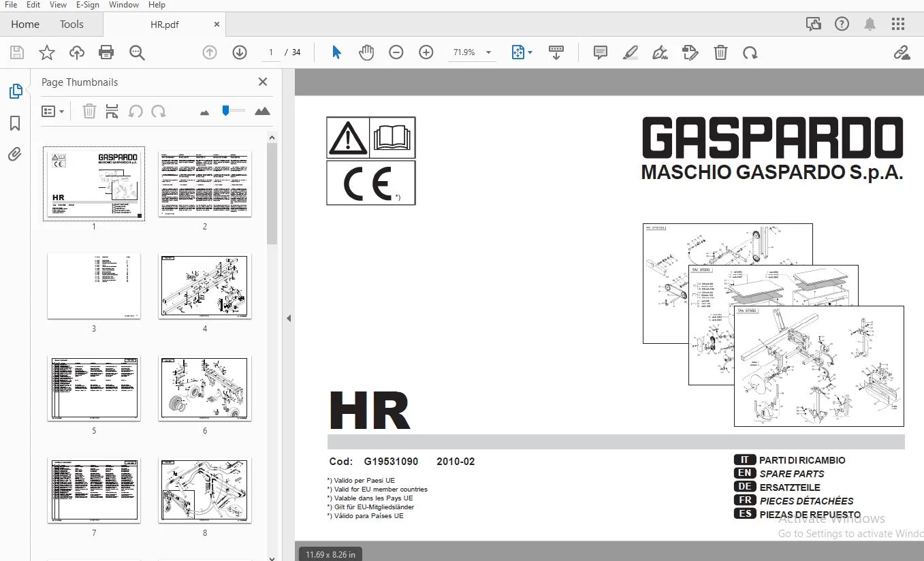
Task: Go to the next page arrow
Action: click(240, 52)
